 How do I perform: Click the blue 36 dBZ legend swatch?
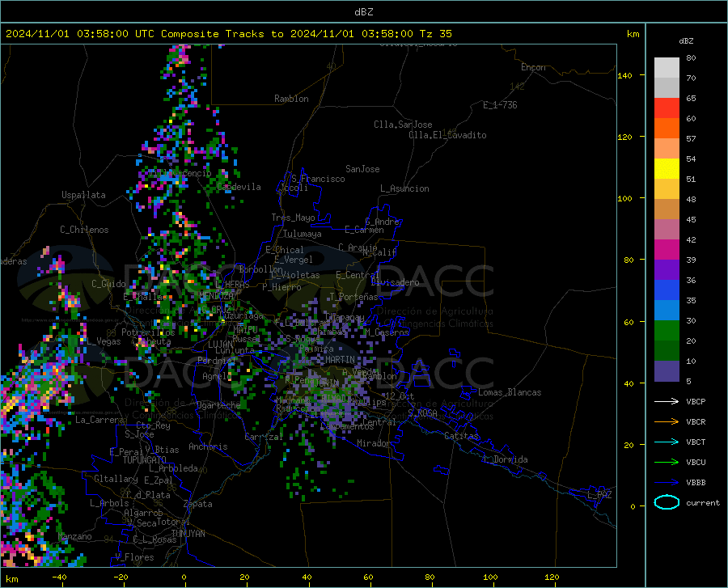(x=667, y=290)
